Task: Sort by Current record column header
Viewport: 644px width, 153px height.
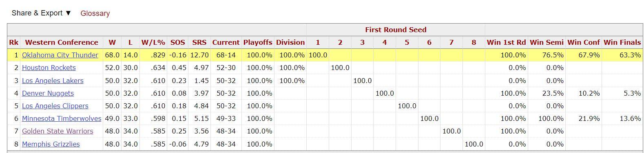Action: (226, 42)
